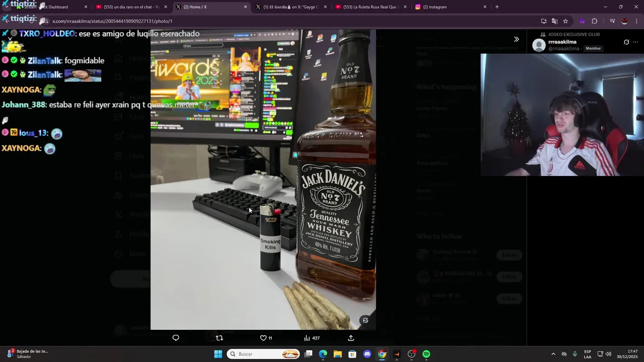Open the rrraaakilma profile avatar
This screenshot has width=644, height=362.
pos(539,45)
